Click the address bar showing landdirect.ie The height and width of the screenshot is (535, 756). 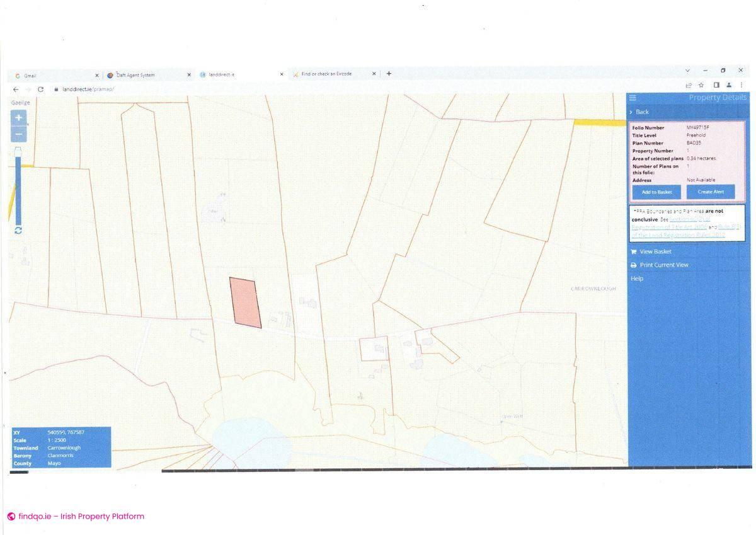point(88,89)
